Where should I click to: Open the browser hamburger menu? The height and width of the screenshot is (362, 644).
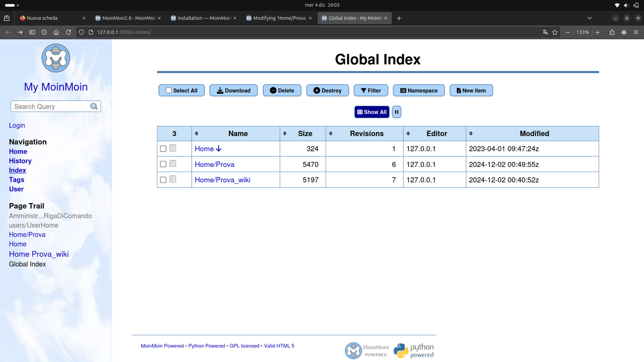point(636,32)
